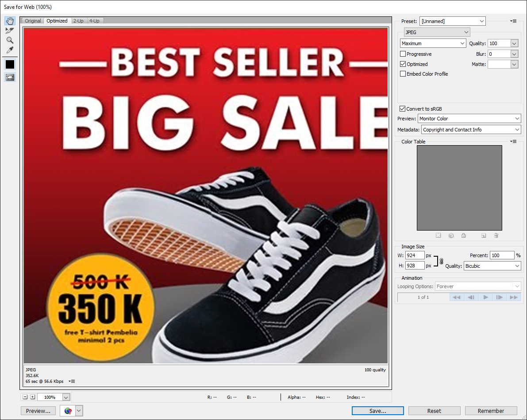Click the zoom out minus button

click(25, 397)
